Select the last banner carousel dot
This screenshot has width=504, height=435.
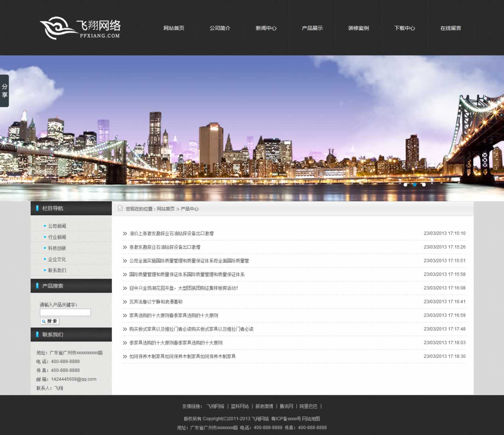pyautogui.click(x=424, y=185)
